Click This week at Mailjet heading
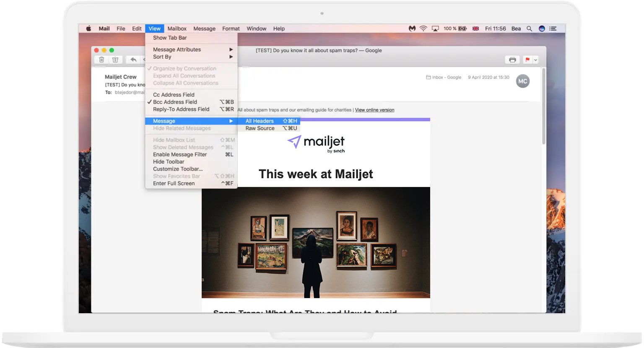 tap(316, 174)
